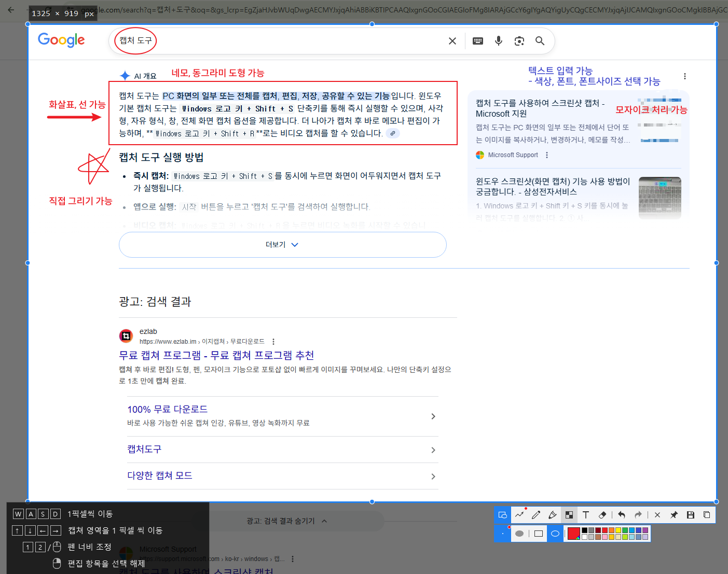The width and height of the screenshot is (728, 574).
Task: Pick the black color swatch
Action: pos(585,530)
